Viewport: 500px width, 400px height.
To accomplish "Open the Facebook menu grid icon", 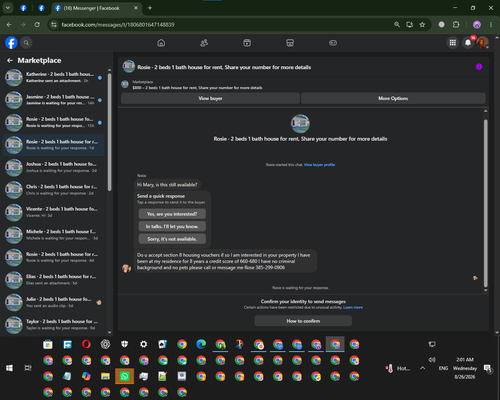I will click(453, 43).
